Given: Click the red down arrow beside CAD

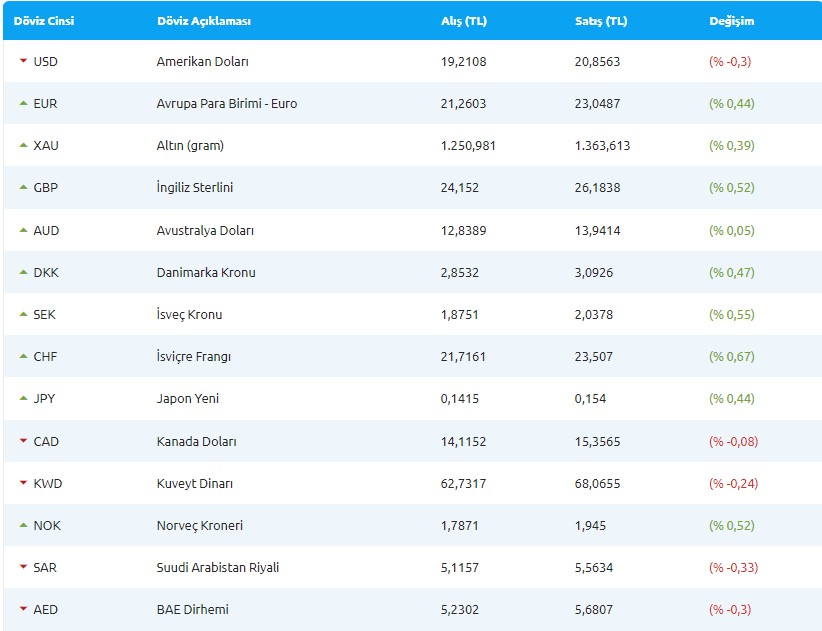Looking at the screenshot, I should point(23,441).
